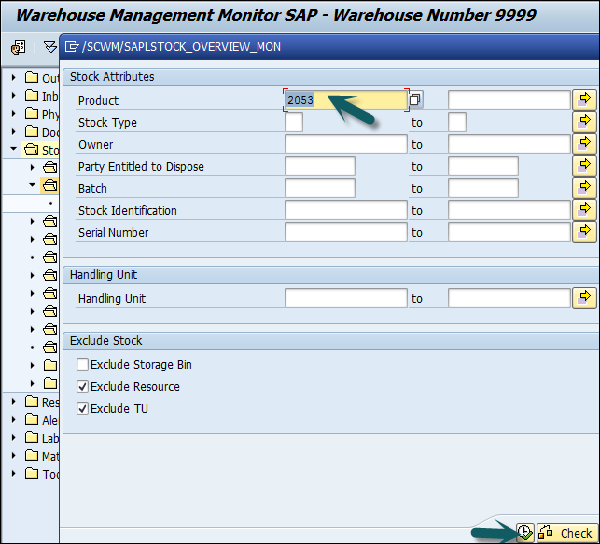Click the first monitor toolbar icon
600x544 pixels.
tap(18, 48)
